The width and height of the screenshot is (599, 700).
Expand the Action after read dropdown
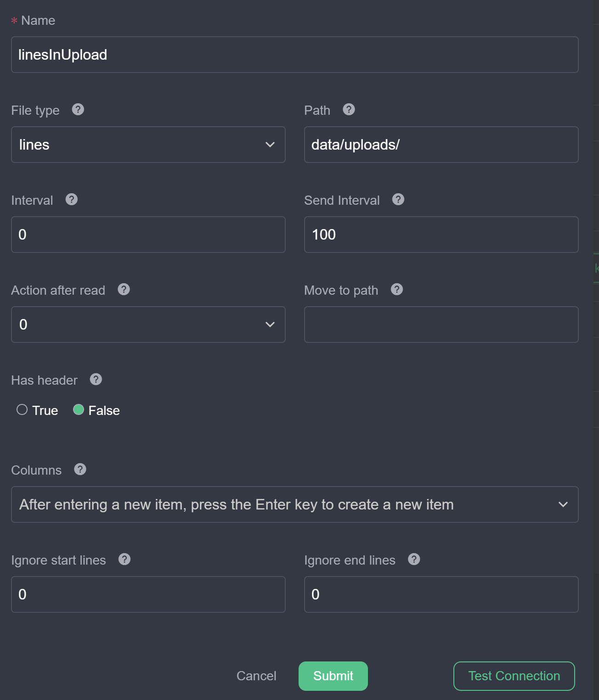(148, 325)
